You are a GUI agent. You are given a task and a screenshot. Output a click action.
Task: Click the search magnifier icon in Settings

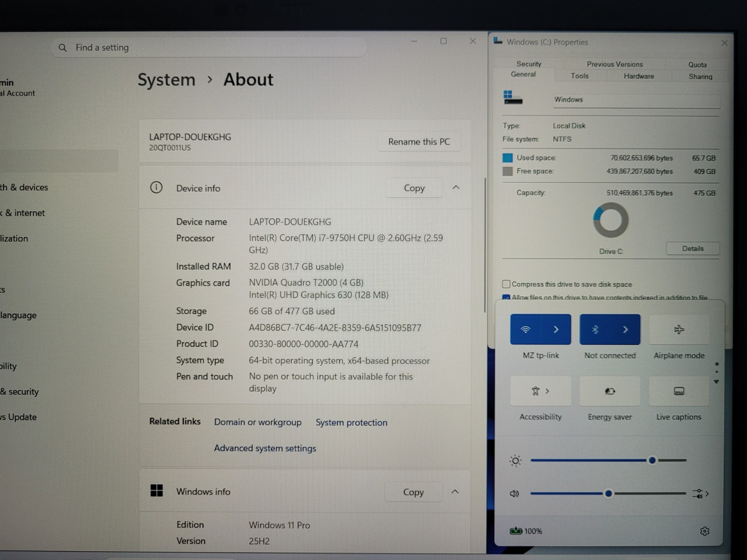pyautogui.click(x=63, y=48)
